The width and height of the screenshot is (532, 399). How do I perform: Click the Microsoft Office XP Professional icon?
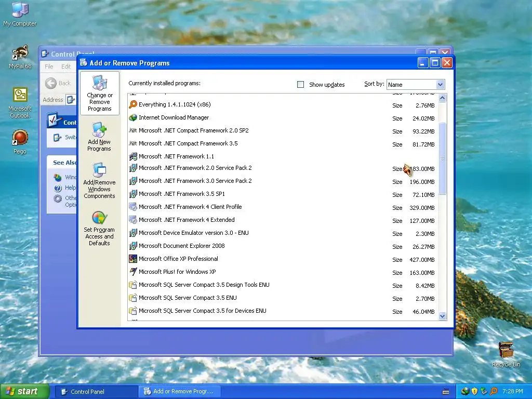point(133,259)
